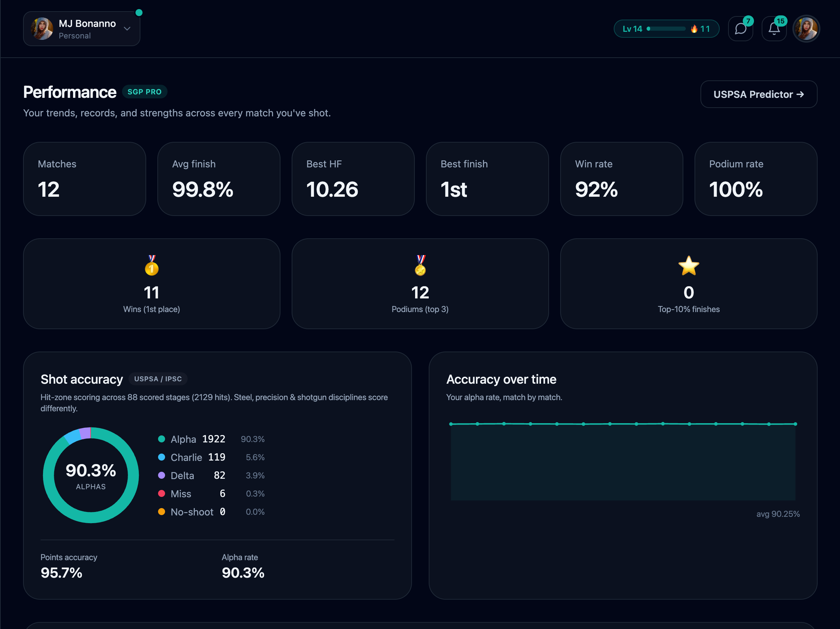Click the Lv 14 level progress bar

(666, 29)
